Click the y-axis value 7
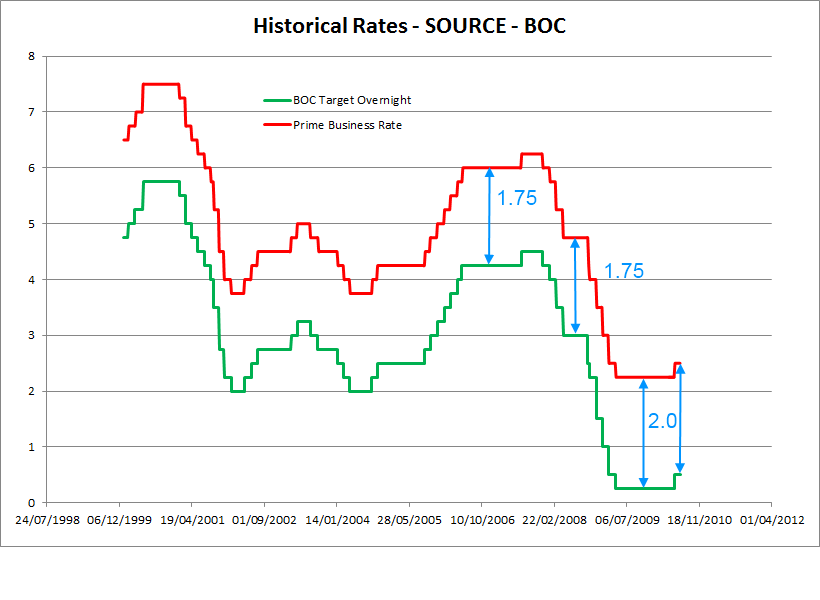This screenshot has width=820, height=600. (x=31, y=112)
